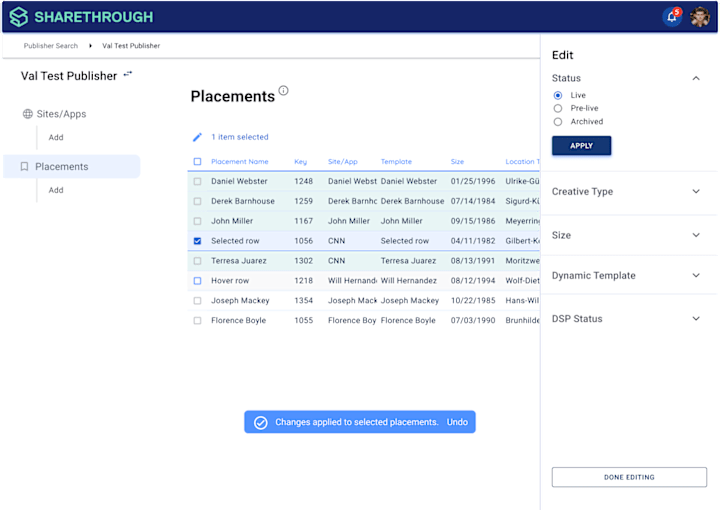Check the Terresa Juarez row checkbox
The height and width of the screenshot is (510, 720).
pyautogui.click(x=197, y=261)
